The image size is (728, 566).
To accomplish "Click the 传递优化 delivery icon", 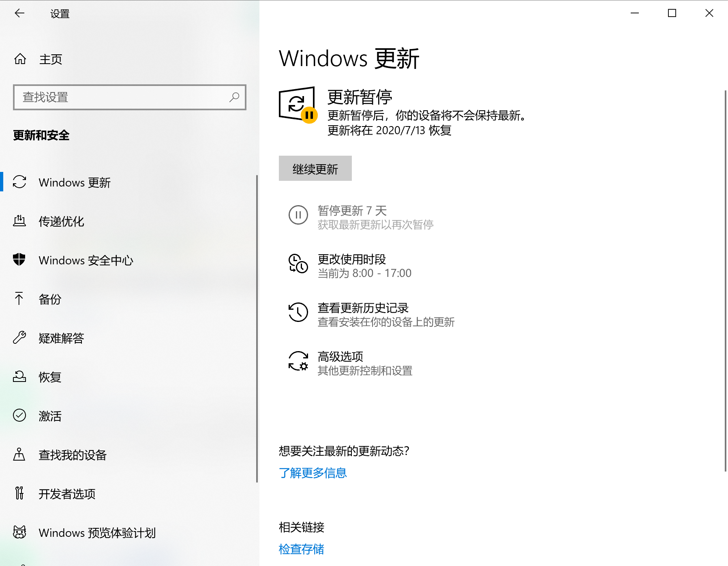I will coord(19,221).
